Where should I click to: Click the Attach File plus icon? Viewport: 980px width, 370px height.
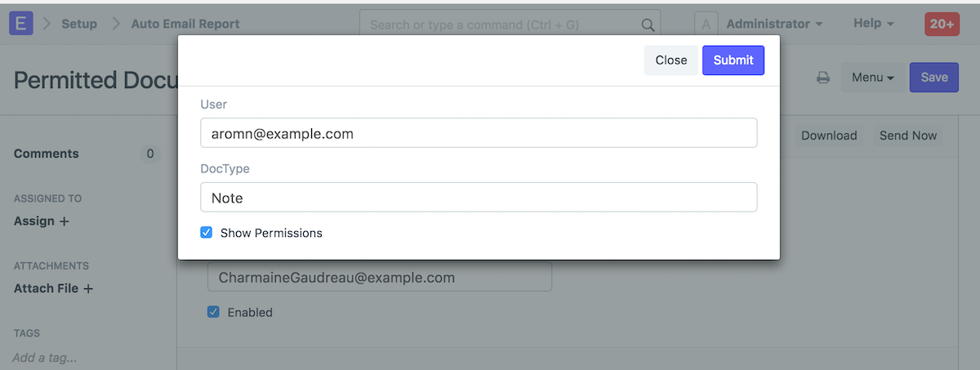click(88, 288)
